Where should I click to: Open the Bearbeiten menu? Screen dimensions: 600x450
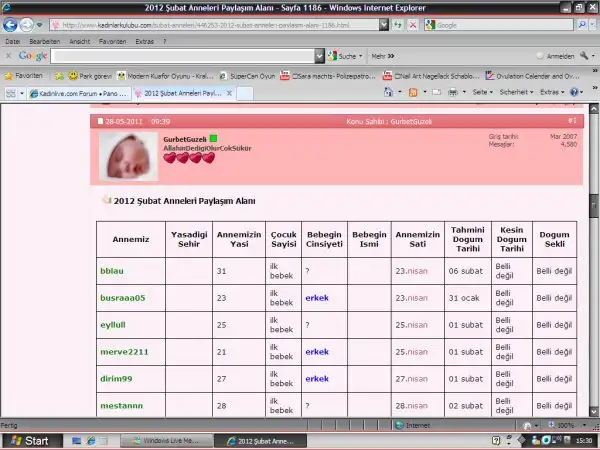(46, 42)
